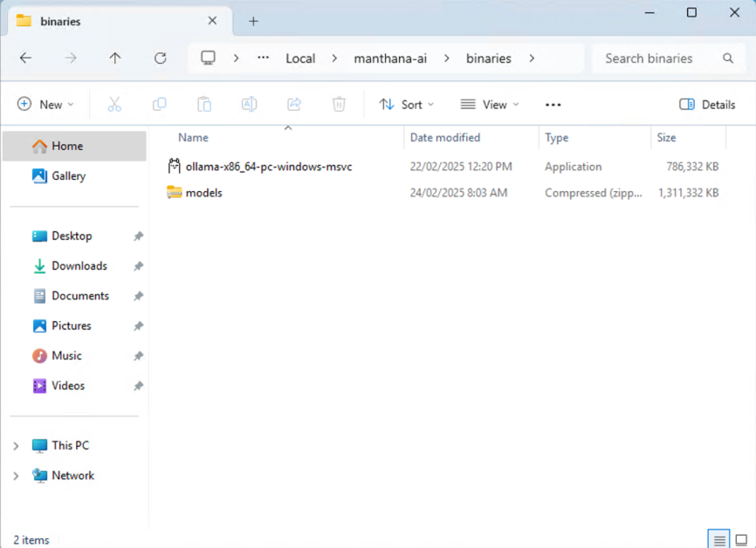This screenshot has width=756, height=548.
Task: Open the Sort dropdown menu
Action: [406, 105]
